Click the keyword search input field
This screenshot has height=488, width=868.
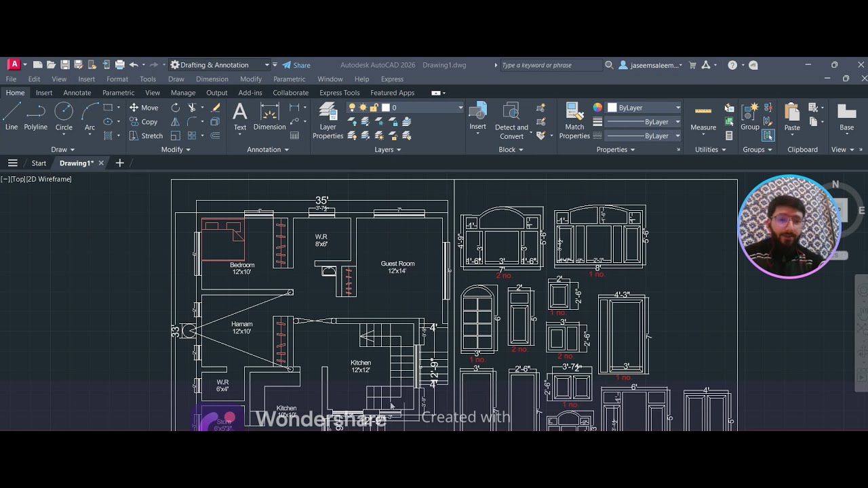[551, 65]
